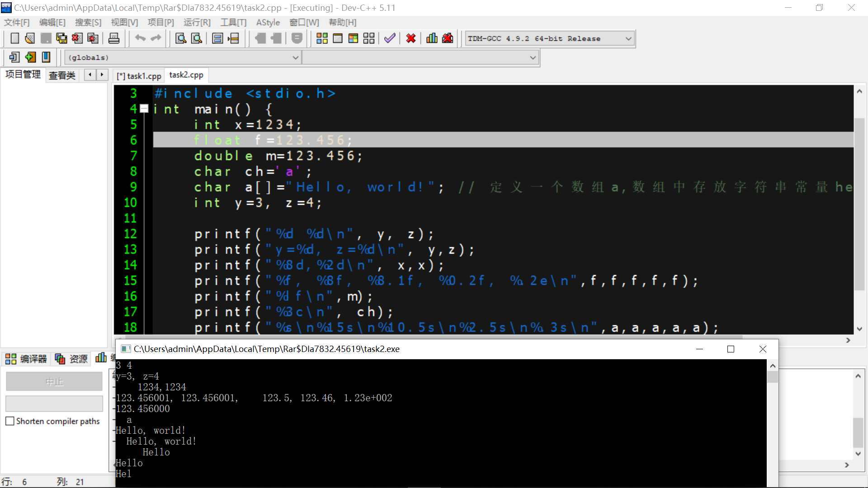Click the red X stop execution icon
868x488 pixels.
[x=410, y=38]
